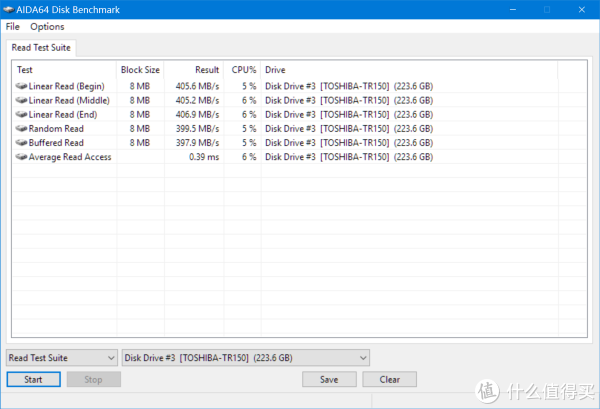Open the File menu
Image resolution: width=600 pixels, height=409 pixels.
coord(13,27)
